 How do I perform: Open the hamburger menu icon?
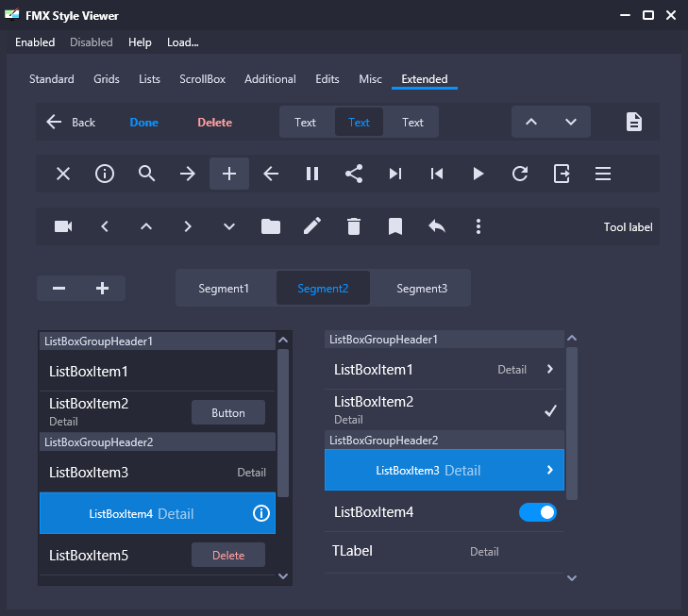603,174
